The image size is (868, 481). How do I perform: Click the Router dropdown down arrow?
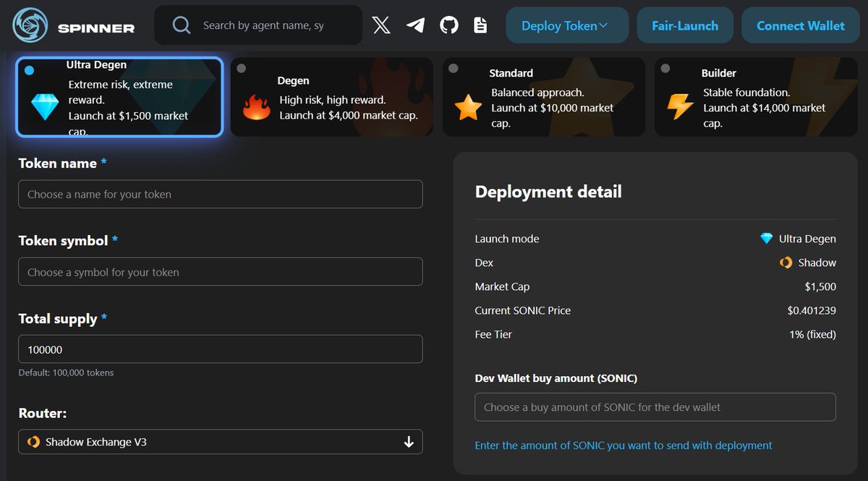(x=409, y=442)
